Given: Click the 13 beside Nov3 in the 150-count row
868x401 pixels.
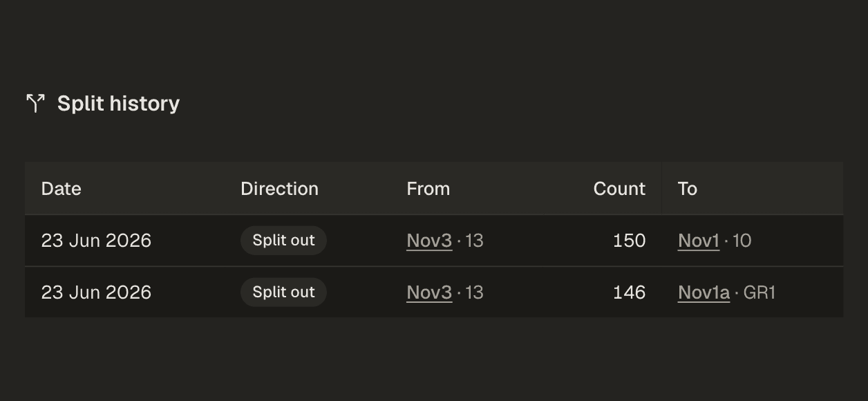Looking at the screenshot, I should (x=474, y=241).
